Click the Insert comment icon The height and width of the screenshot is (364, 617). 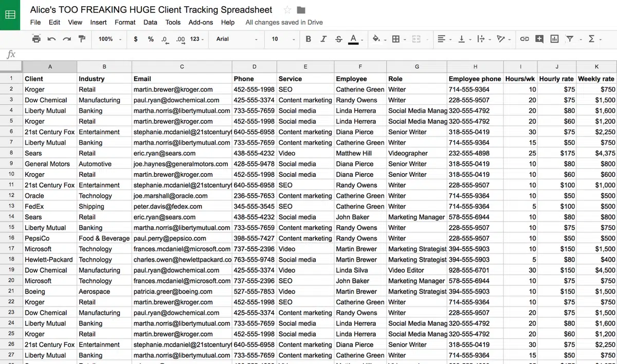[539, 39]
